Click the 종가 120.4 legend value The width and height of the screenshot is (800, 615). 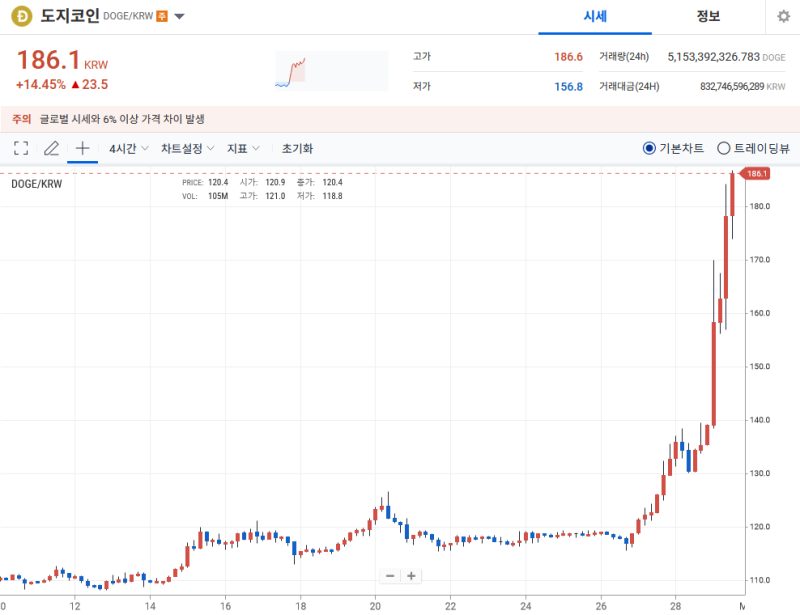[x=332, y=182]
